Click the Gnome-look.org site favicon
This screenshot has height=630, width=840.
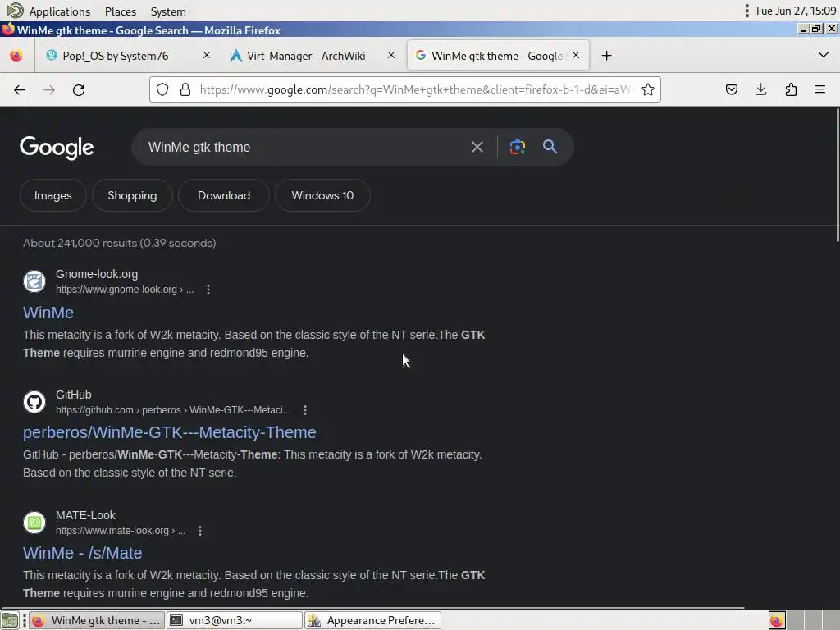34,281
